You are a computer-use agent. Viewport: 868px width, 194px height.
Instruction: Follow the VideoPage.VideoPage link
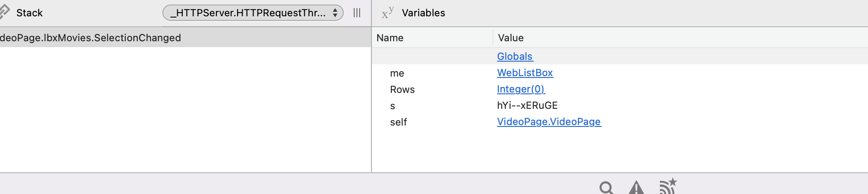549,121
